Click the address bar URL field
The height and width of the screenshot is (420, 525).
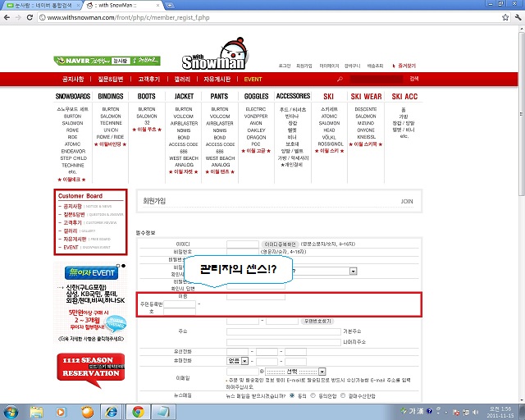pyautogui.click(x=268, y=17)
